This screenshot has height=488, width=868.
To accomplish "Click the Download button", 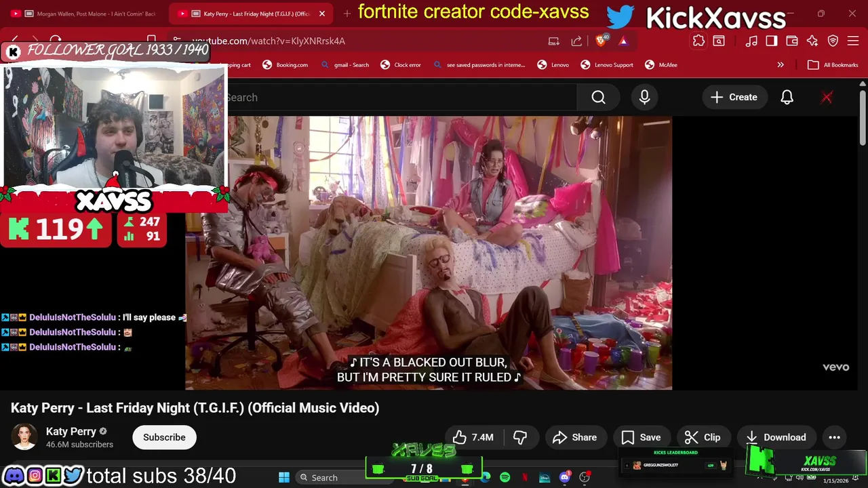I will pos(776,437).
